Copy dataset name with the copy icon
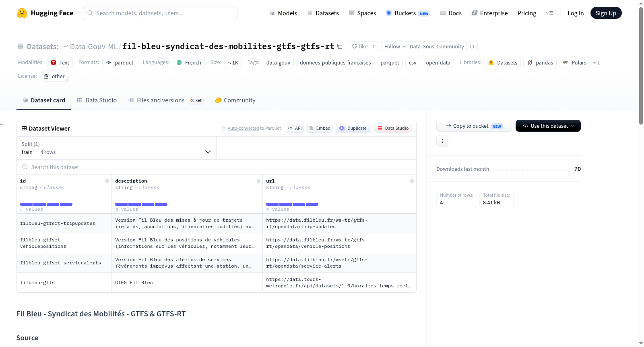This screenshot has width=644, height=347. coord(340,46)
